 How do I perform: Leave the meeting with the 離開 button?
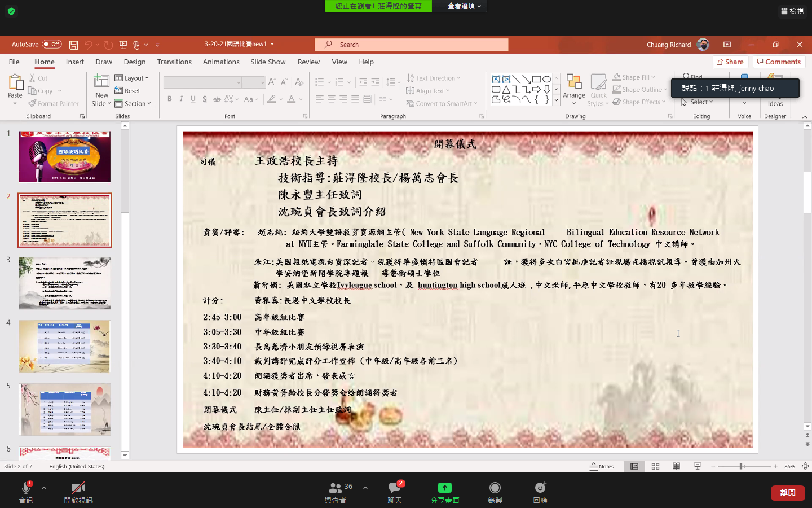pos(788,492)
